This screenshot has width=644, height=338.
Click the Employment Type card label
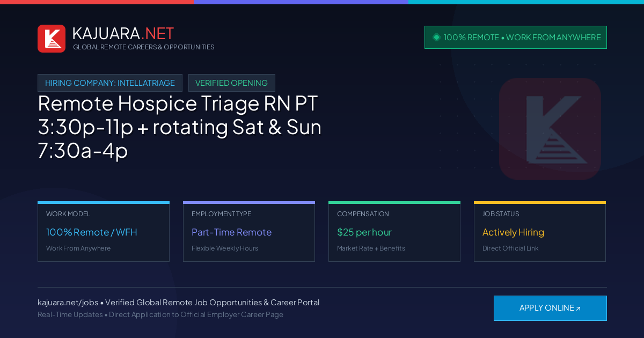pos(221,214)
